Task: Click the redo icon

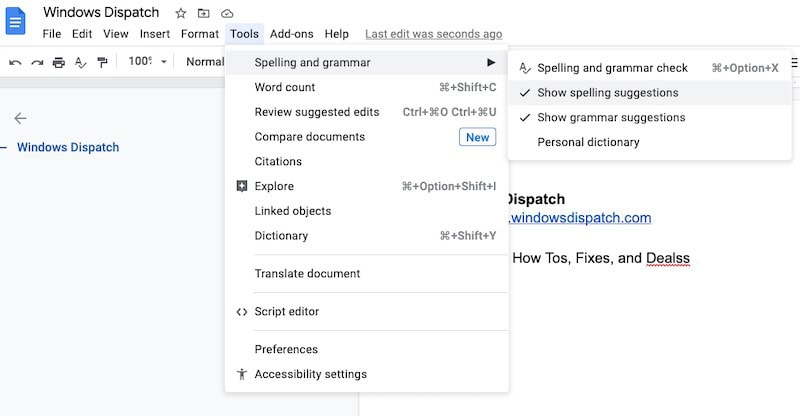Action: [37, 62]
